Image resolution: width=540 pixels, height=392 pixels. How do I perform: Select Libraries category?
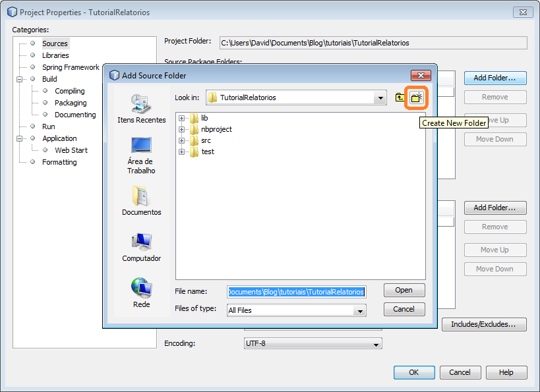pos(55,55)
